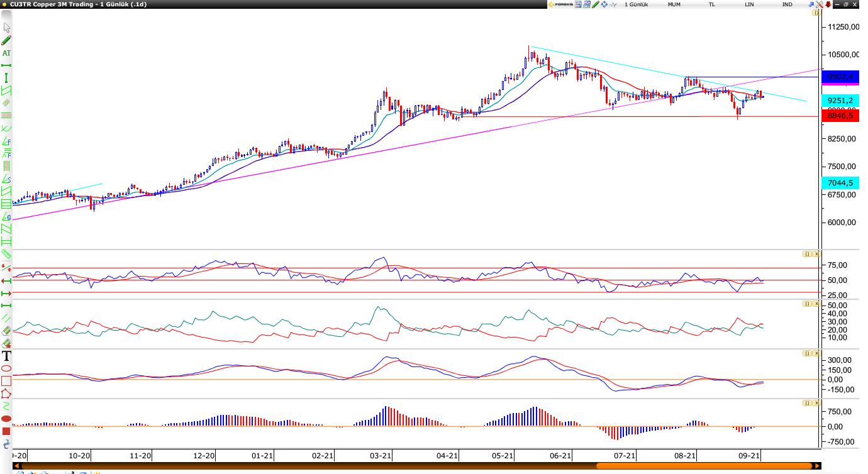Click the scrollbar left arrow
The height and width of the screenshot is (474, 868).
tap(16, 466)
